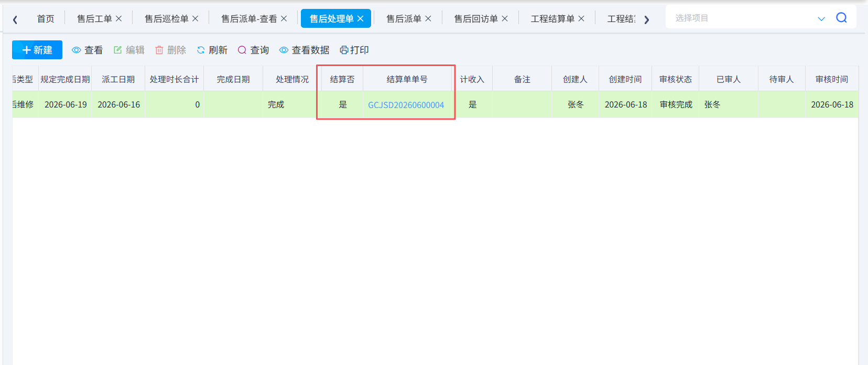The image size is (868, 365).
Task: Click the 审核时间 column header
Action: pyautogui.click(x=832, y=79)
